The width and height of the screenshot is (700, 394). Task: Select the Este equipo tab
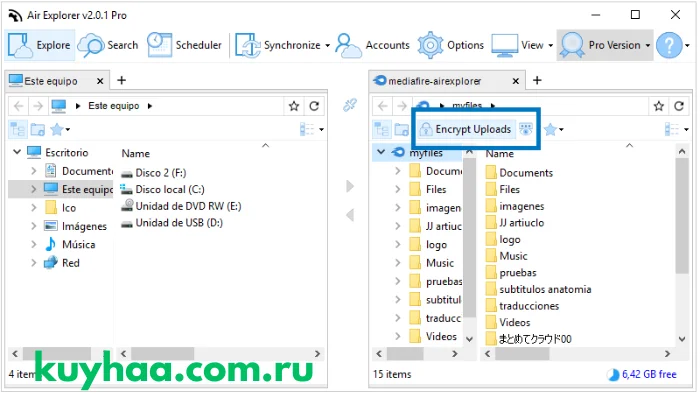tap(50, 81)
